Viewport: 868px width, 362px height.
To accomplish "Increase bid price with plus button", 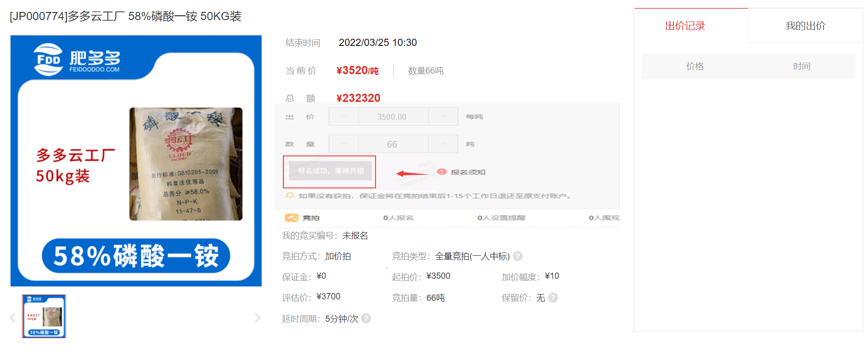I will pyautogui.click(x=443, y=117).
